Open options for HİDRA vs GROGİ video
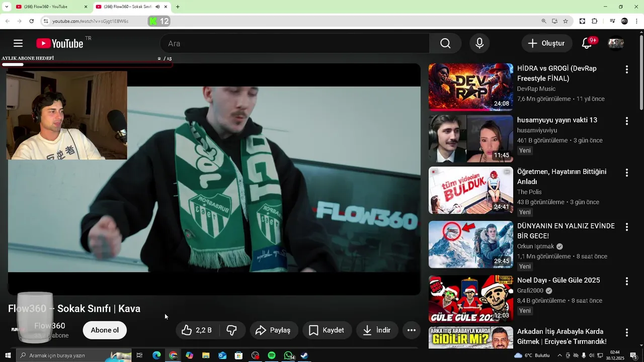Viewport: 644px width, 362px height. [x=626, y=69]
